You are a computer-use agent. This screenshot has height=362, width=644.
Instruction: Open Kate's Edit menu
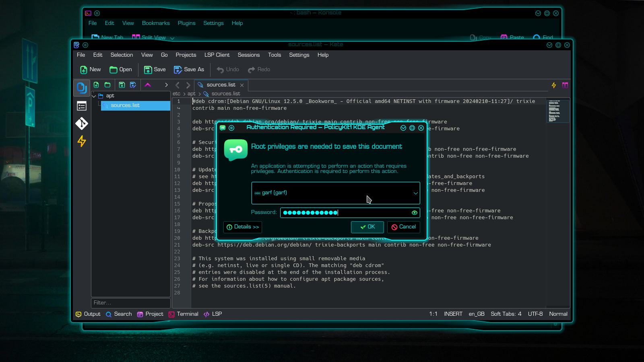98,55
